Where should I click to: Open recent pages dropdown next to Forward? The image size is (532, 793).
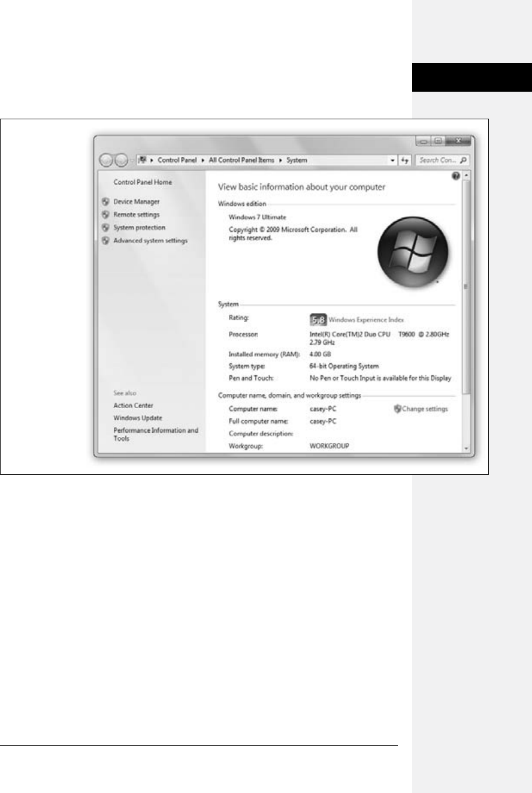(x=131, y=161)
